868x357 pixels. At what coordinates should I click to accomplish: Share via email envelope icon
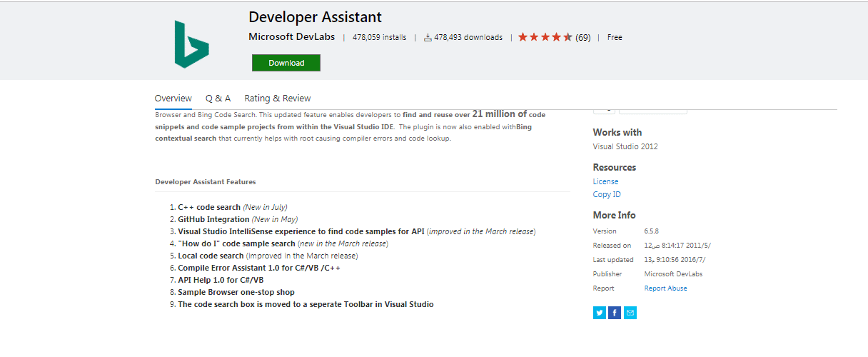click(630, 313)
